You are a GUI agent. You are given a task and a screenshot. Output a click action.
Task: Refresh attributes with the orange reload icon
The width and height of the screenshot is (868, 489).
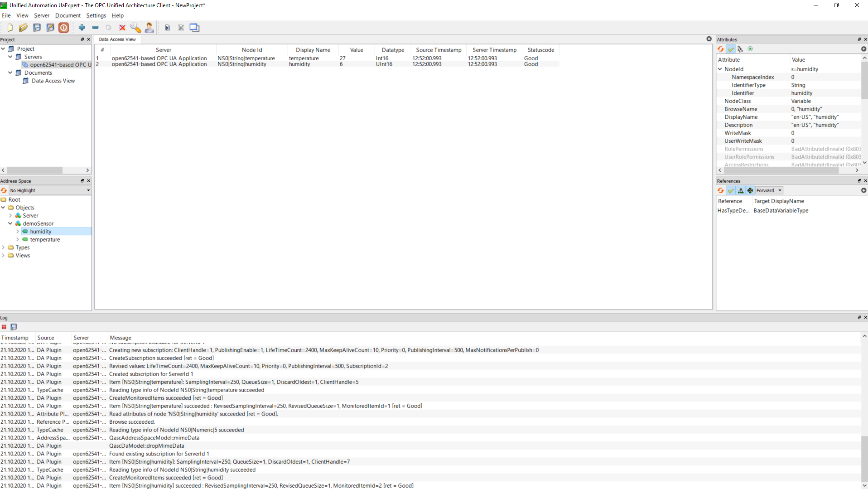(x=720, y=49)
